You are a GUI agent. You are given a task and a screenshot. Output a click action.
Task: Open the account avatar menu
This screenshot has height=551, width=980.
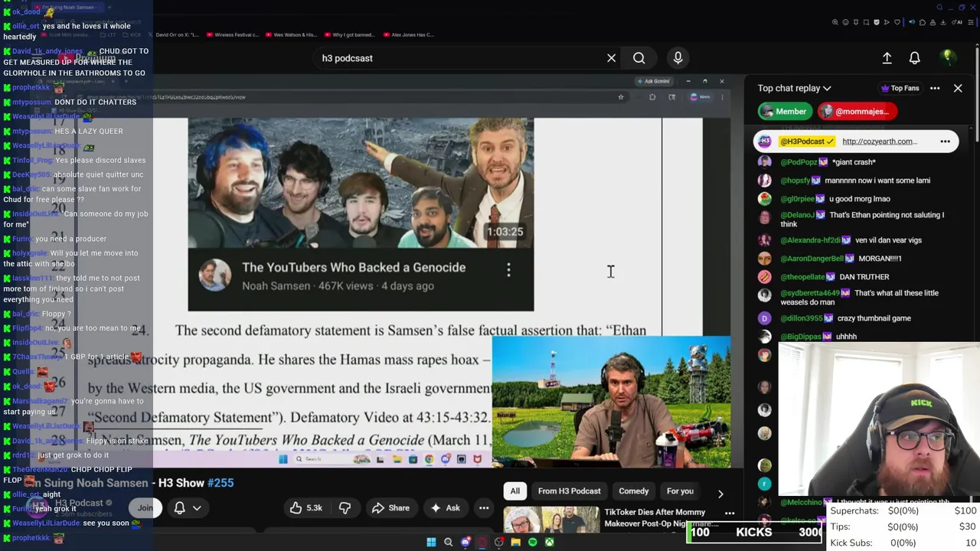coord(948,57)
